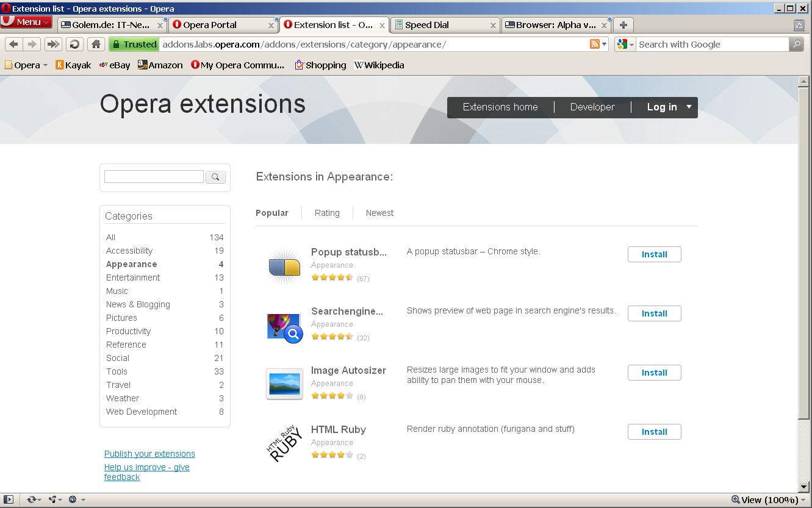Open the Publish your extensions link
The width and height of the screenshot is (812, 508).
pyautogui.click(x=149, y=454)
